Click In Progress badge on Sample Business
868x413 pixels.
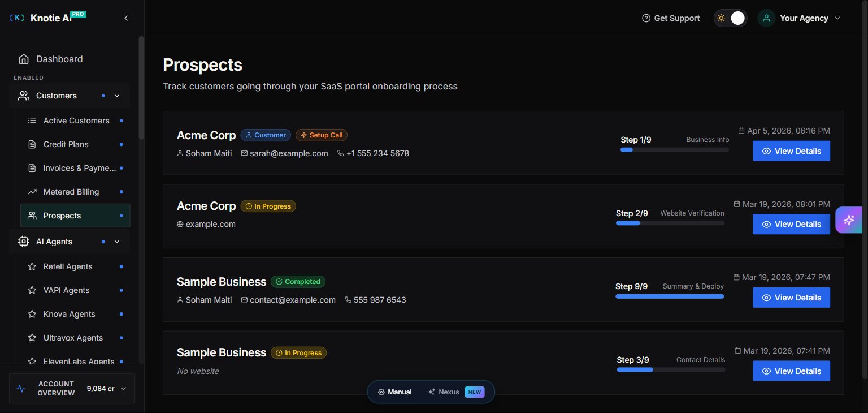click(298, 353)
